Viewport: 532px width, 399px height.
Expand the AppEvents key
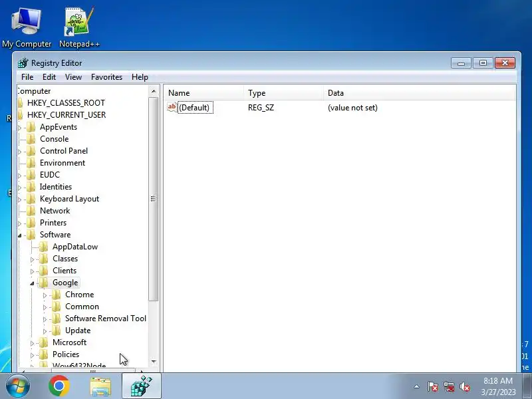pos(20,128)
